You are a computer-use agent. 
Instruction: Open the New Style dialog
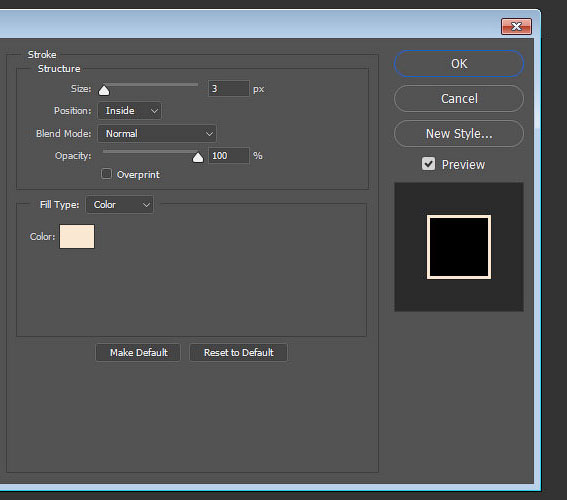tap(459, 133)
